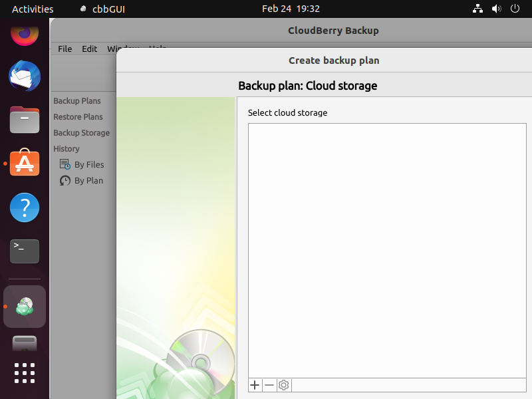Screen dimensions: 532x399
Task: Open the power menu icon
Action: pos(515,9)
